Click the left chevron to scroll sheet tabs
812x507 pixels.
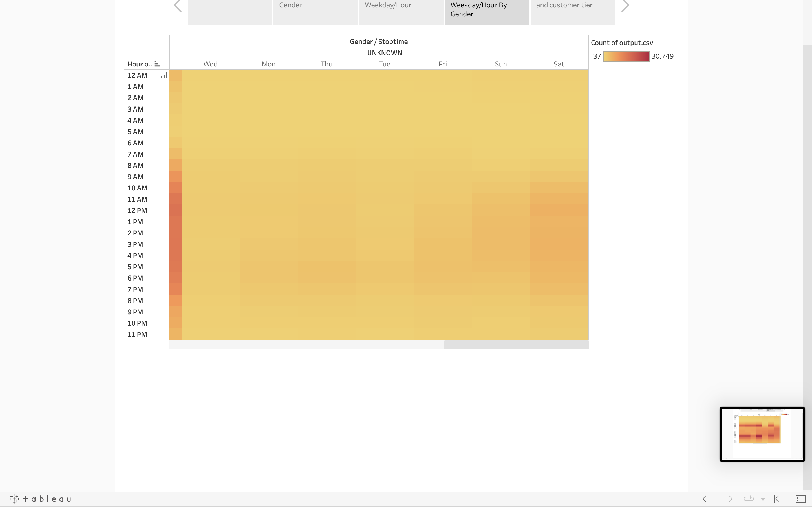tap(178, 5)
